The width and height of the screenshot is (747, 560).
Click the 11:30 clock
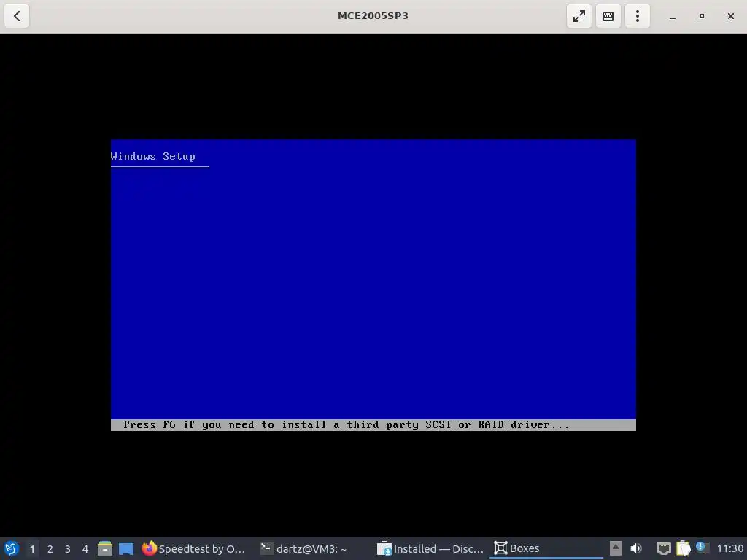[x=729, y=548]
